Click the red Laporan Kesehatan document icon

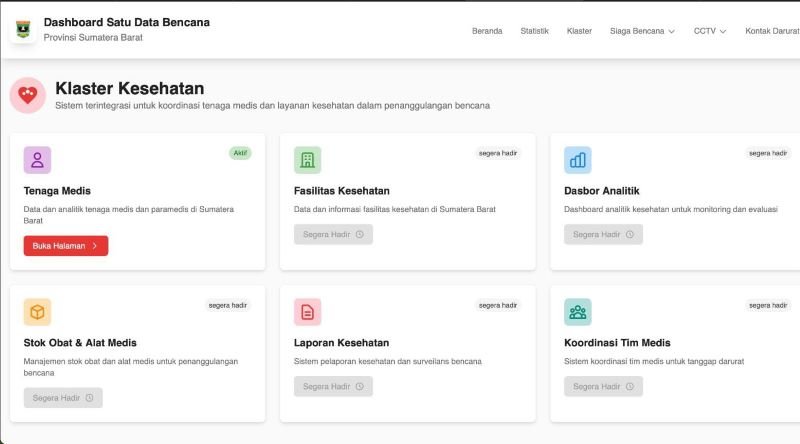[x=307, y=312]
